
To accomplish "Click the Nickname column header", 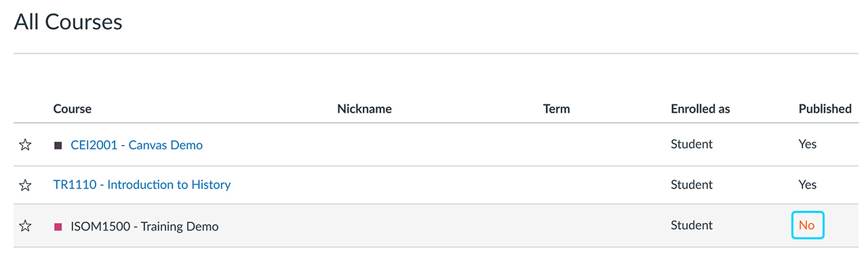I will click(365, 108).
